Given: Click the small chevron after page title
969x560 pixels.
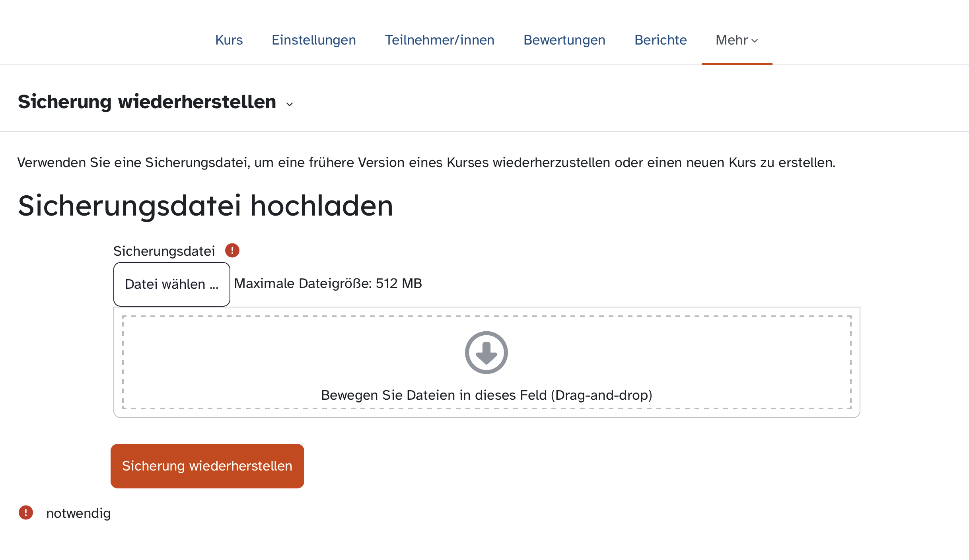Looking at the screenshot, I should tap(290, 104).
